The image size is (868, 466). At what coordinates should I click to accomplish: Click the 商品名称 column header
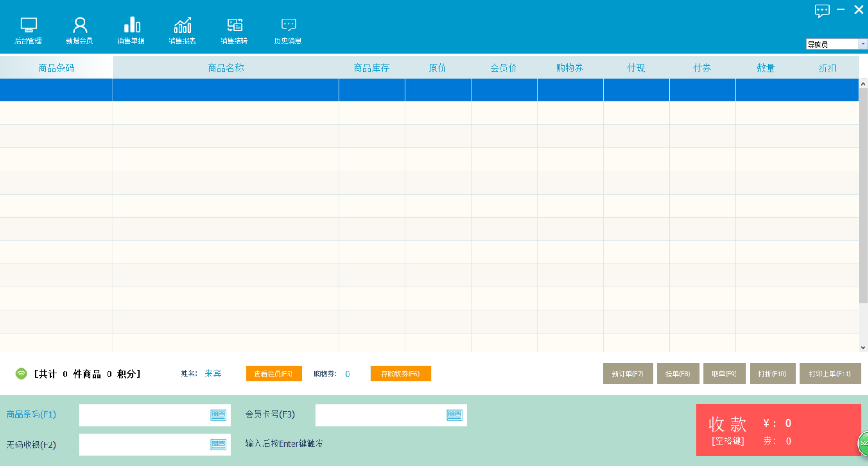226,68
